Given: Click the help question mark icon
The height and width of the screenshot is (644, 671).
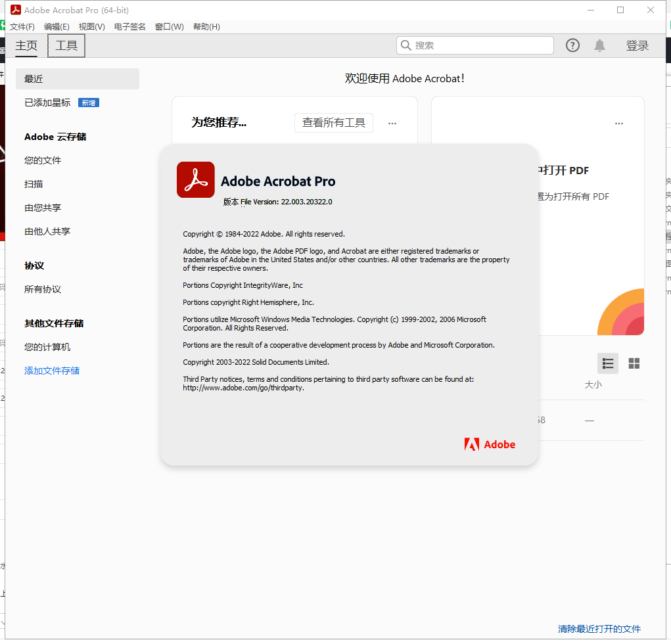Looking at the screenshot, I should tap(572, 45).
